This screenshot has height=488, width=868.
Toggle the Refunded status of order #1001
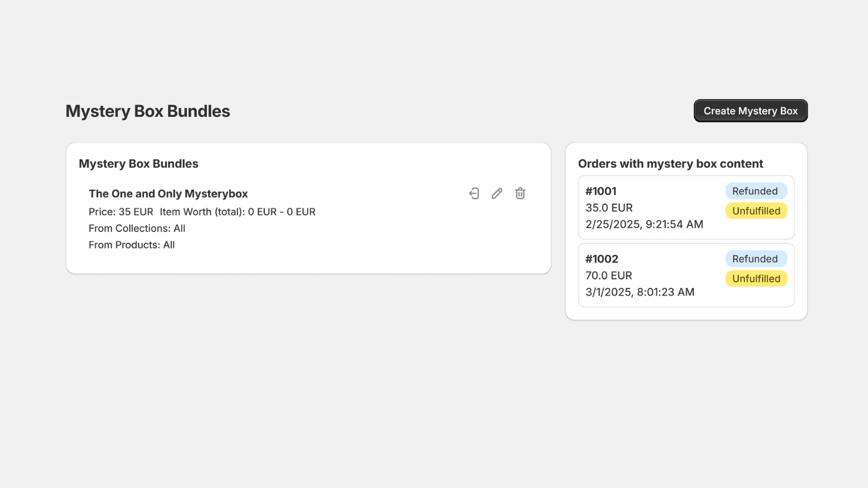(x=756, y=191)
